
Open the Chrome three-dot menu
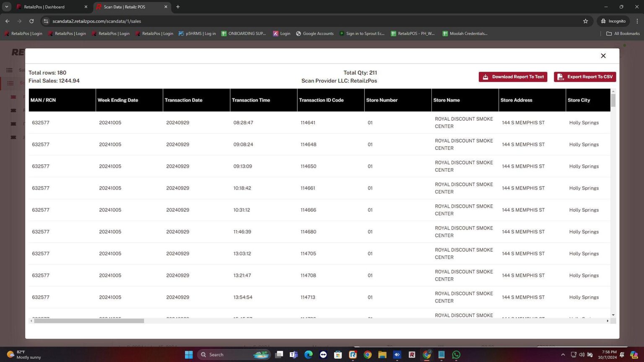point(637,21)
